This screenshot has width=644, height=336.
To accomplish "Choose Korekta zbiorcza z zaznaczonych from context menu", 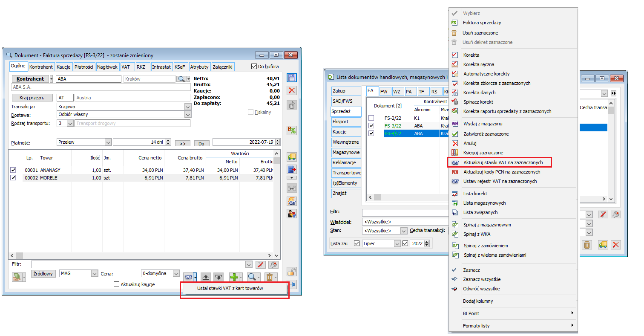I will (497, 83).
